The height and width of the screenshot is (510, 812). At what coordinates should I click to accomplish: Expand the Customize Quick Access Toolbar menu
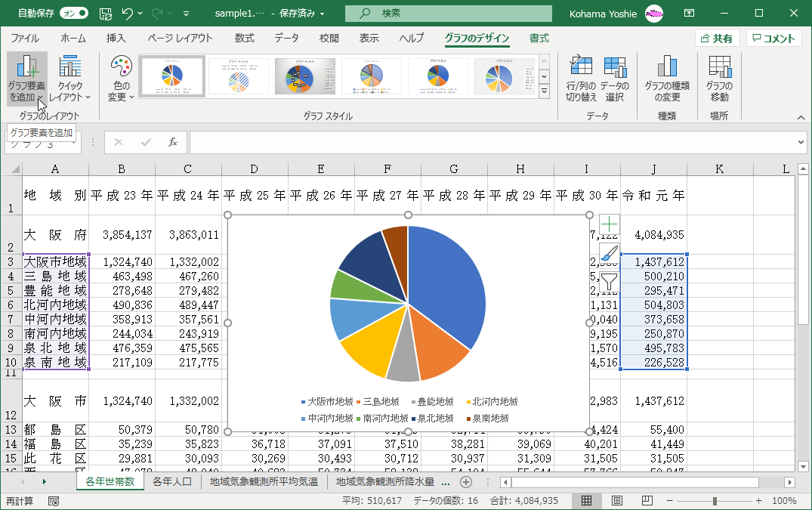186,14
